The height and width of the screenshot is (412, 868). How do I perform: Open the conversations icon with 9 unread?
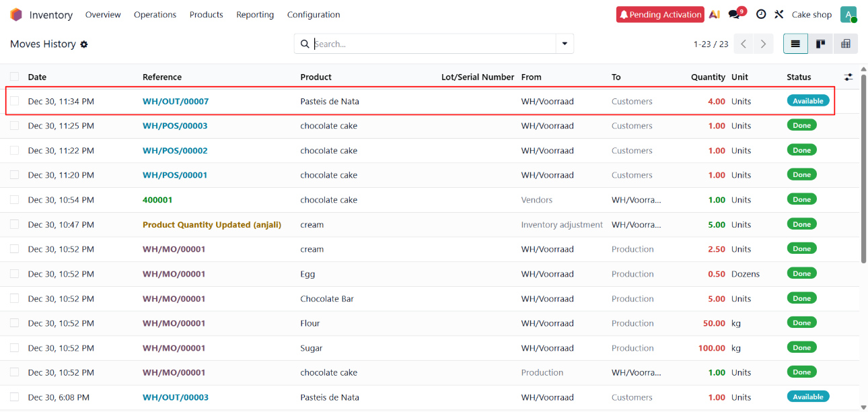tap(735, 15)
